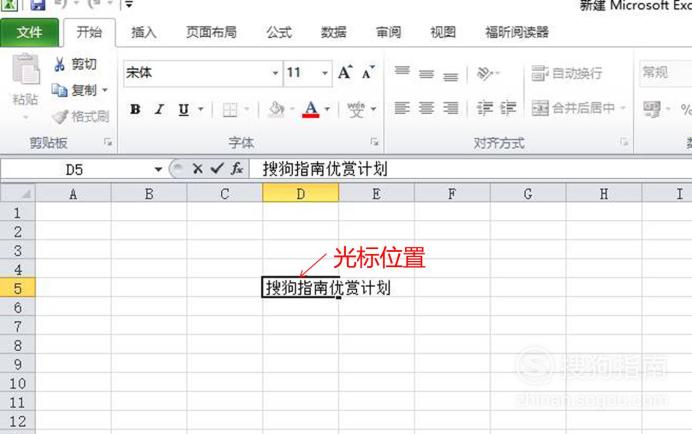Open the 福昕阅读器 tab
The image size is (692, 434).
coord(517,32)
